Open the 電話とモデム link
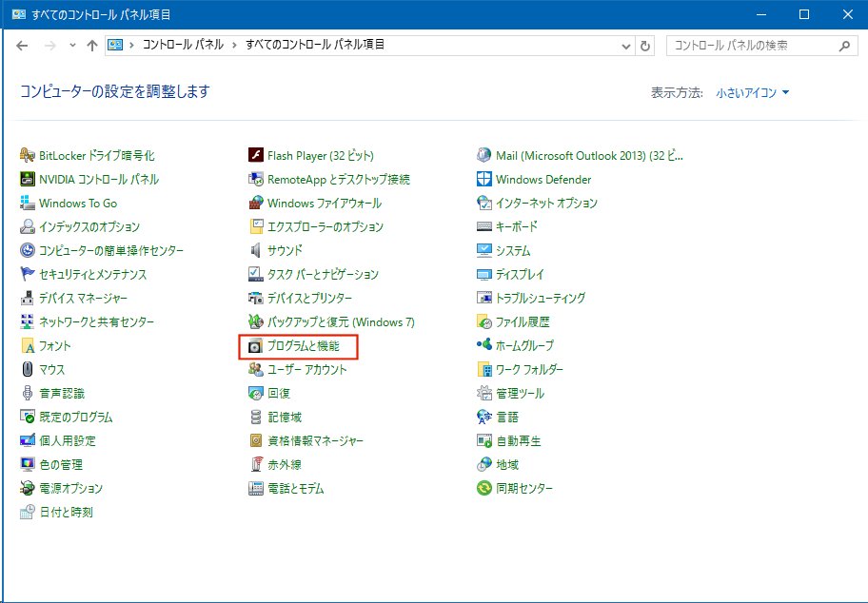 click(x=296, y=489)
